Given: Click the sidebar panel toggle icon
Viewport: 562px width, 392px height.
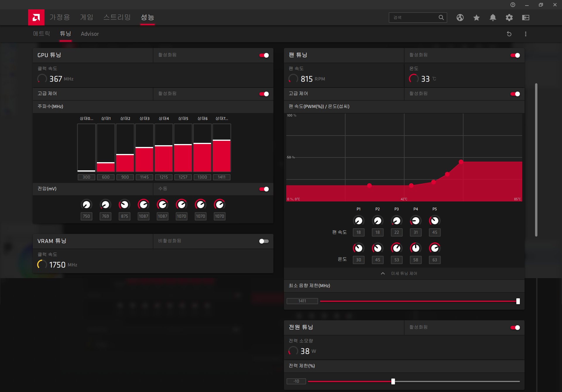Looking at the screenshot, I should 525,18.
